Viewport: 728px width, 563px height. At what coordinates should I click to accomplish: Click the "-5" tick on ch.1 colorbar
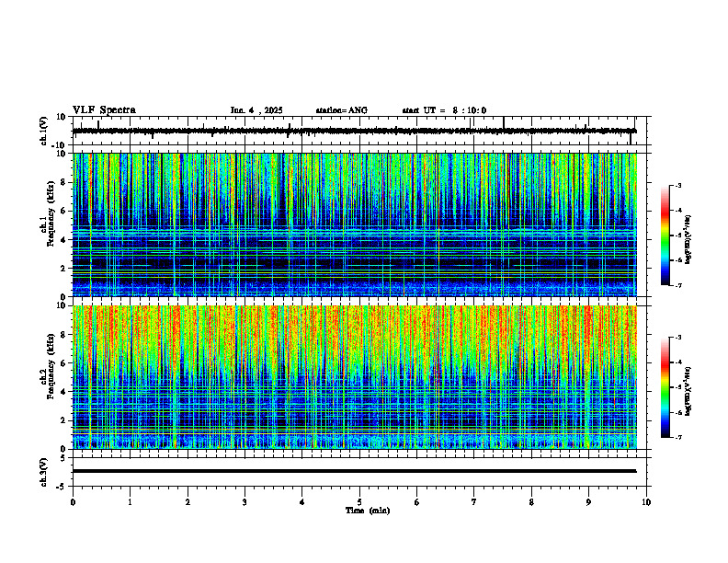click(x=678, y=236)
